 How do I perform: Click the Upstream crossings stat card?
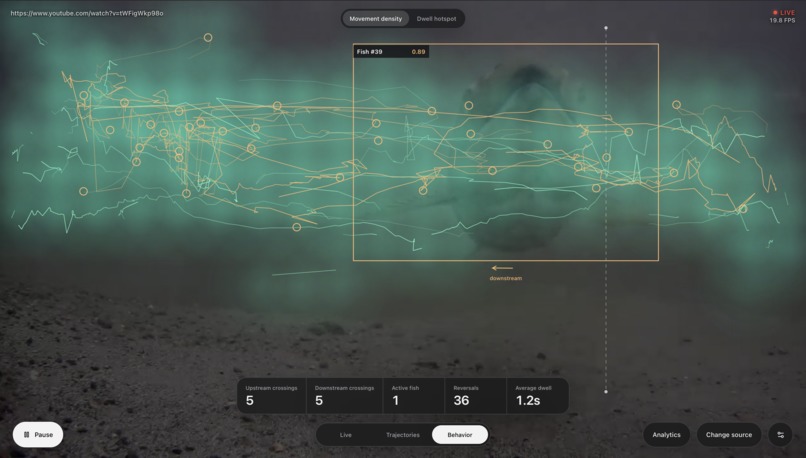271,396
